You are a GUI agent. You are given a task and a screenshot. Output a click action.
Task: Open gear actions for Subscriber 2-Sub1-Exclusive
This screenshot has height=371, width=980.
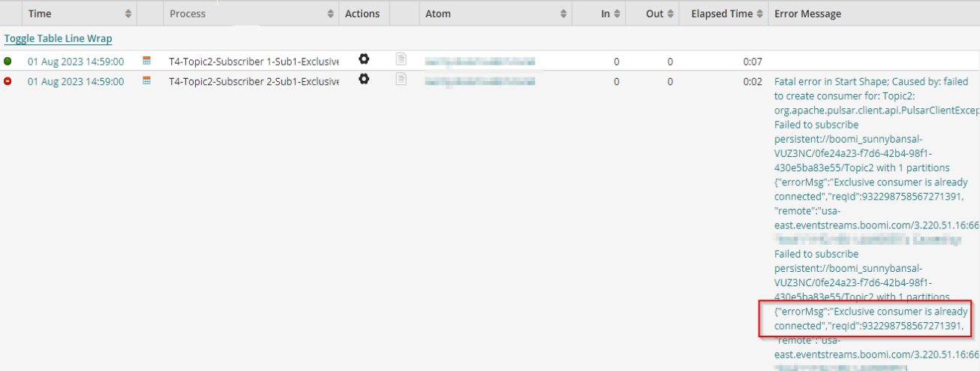click(x=364, y=79)
